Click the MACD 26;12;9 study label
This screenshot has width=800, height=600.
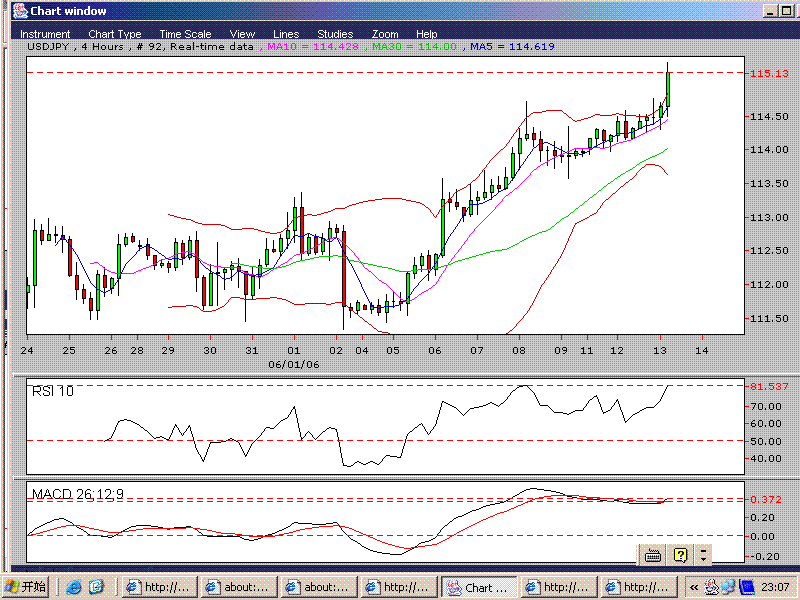(x=78, y=494)
